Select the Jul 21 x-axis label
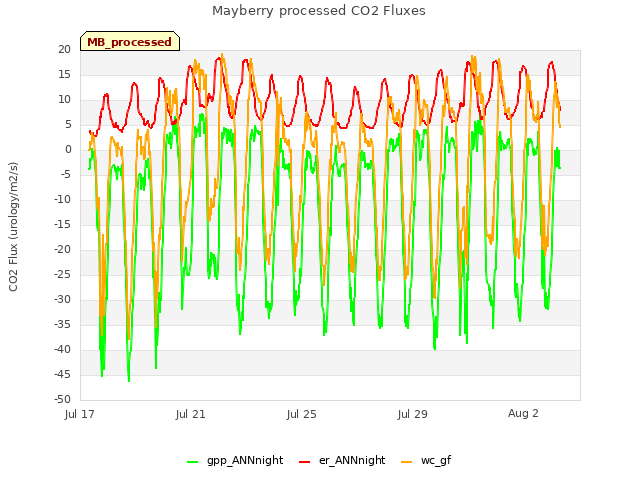 pyautogui.click(x=191, y=414)
